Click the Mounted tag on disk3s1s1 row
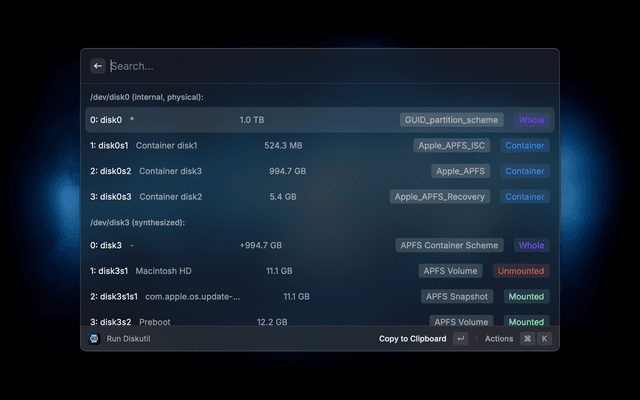The image size is (640, 400). click(526, 297)
